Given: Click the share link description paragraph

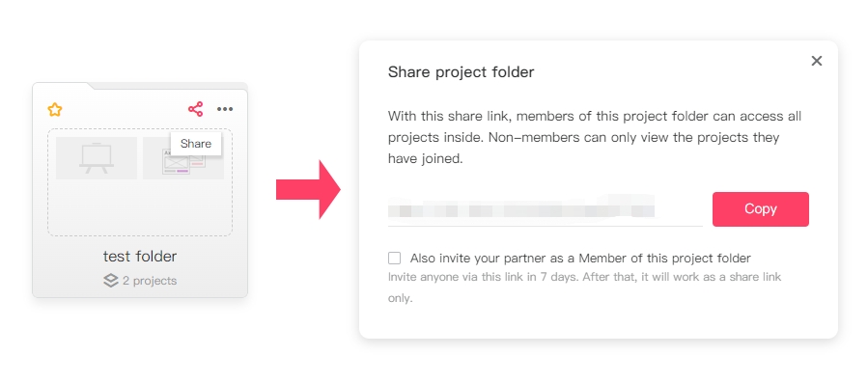Looking at the screenshot, I should 595,137.
